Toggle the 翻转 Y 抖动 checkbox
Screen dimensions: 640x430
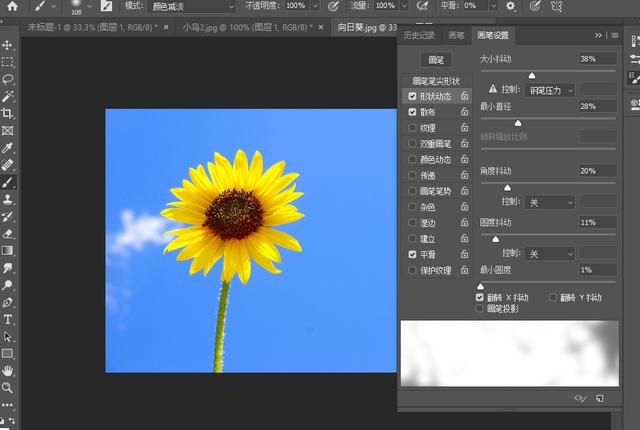pos(553,297)
